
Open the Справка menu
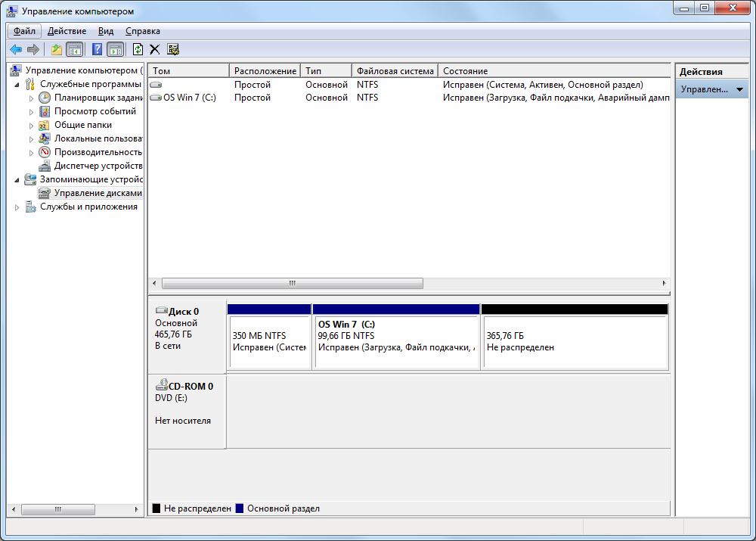142,31
